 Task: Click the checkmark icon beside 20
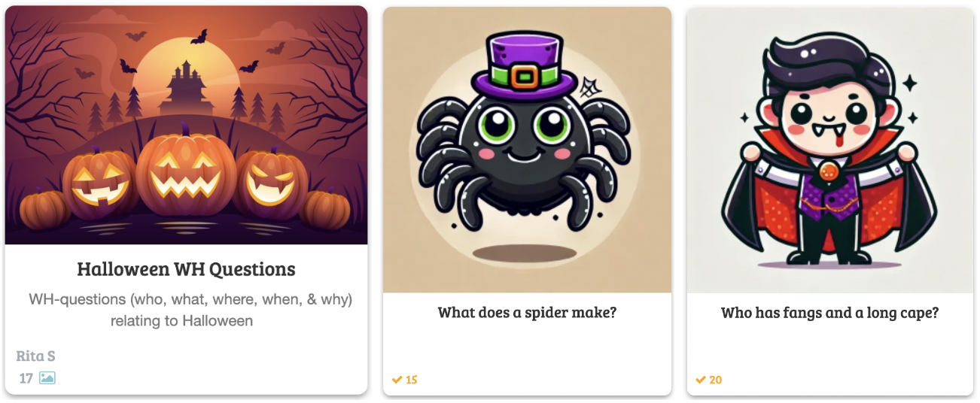701,380
